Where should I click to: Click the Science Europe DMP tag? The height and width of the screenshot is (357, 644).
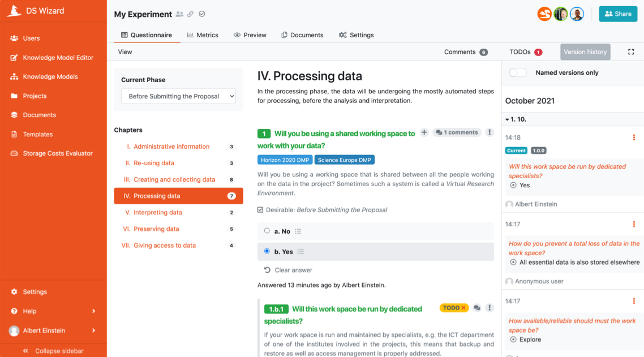tap(344, 160)
